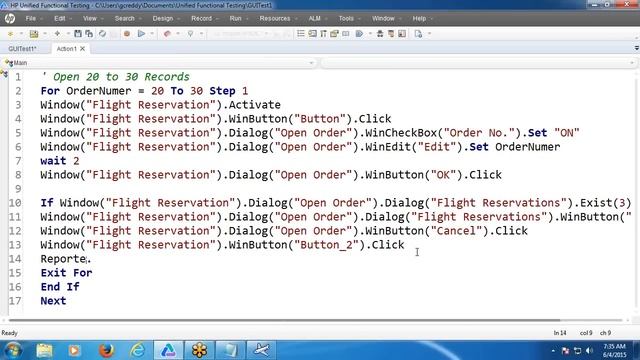Click the 'Ready' status bar text
Screen dimensions: 640x360
(9, 333)
